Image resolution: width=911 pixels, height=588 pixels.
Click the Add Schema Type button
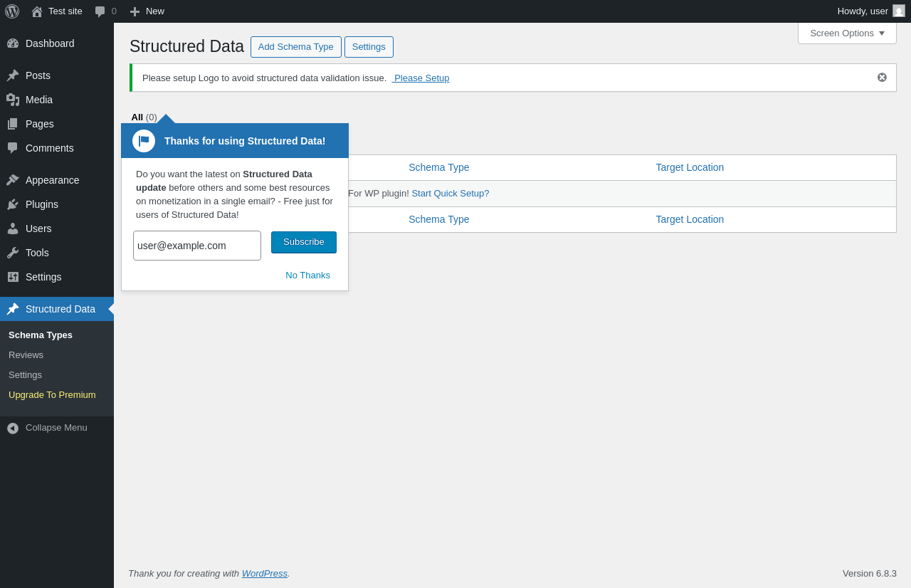click(295, 47)
